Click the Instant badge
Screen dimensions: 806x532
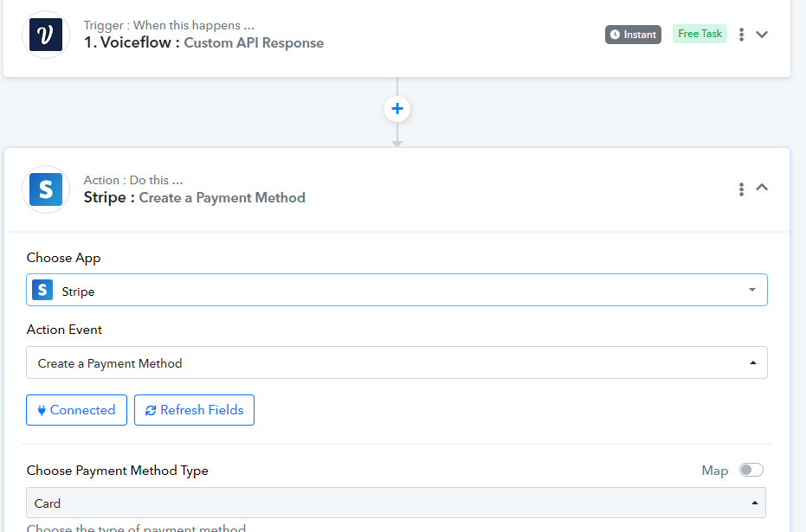[633, 35]
